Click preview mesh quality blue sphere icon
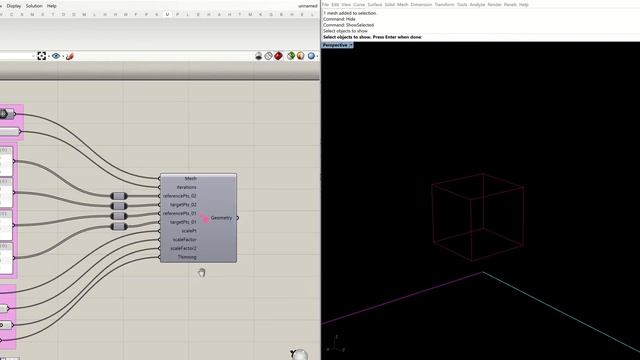The height and width of the screenshot is (360, 640). point(311,56)
